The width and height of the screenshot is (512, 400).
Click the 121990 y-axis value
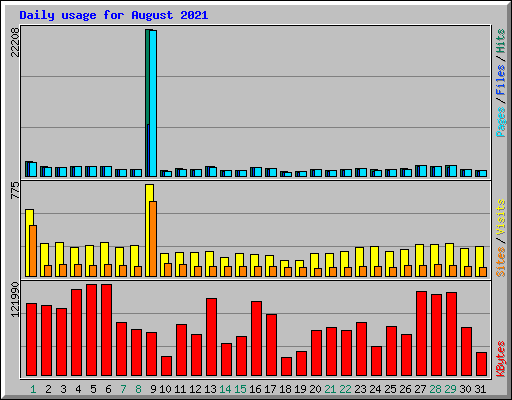(x=15, y=299)
